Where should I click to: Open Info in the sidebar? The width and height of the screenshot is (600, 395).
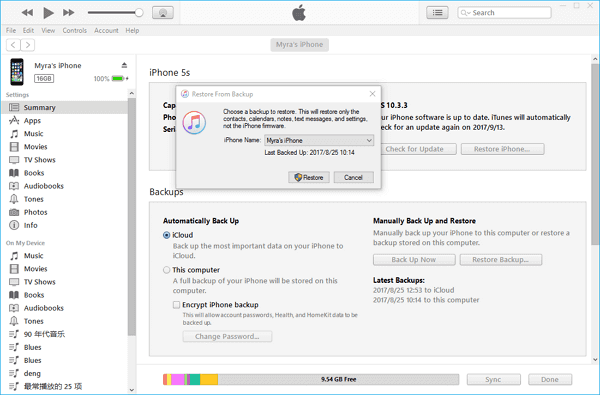click(65, 225)
